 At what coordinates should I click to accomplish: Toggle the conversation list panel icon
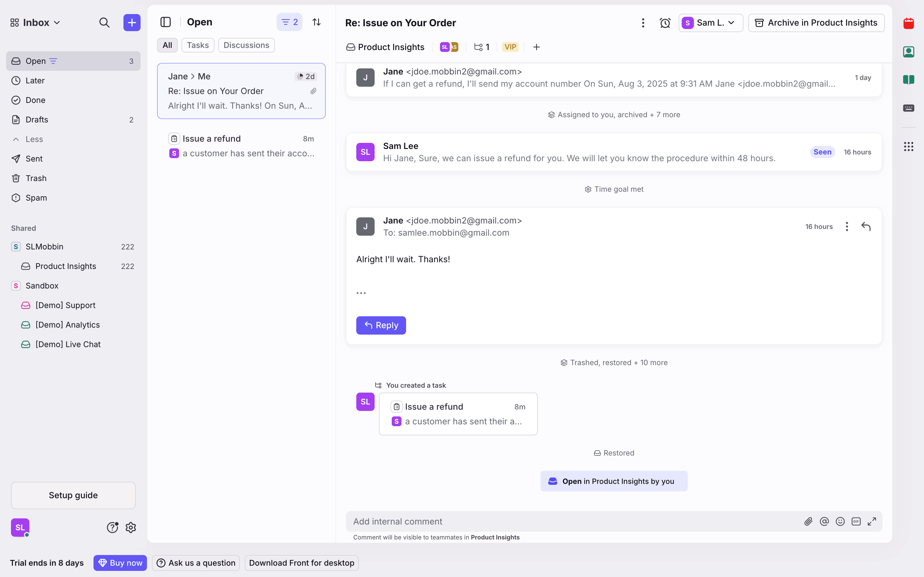165,22
